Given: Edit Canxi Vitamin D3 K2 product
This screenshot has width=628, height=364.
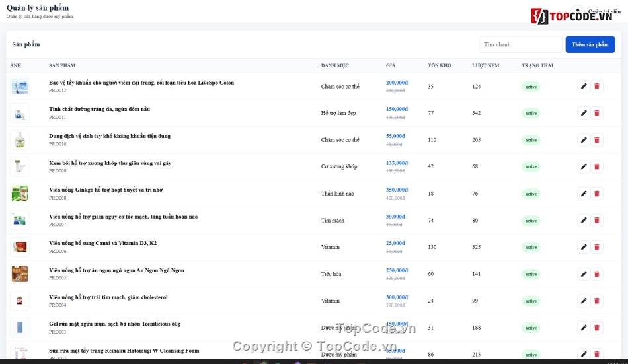Looking at the screenshot, I should coord(584,247).
